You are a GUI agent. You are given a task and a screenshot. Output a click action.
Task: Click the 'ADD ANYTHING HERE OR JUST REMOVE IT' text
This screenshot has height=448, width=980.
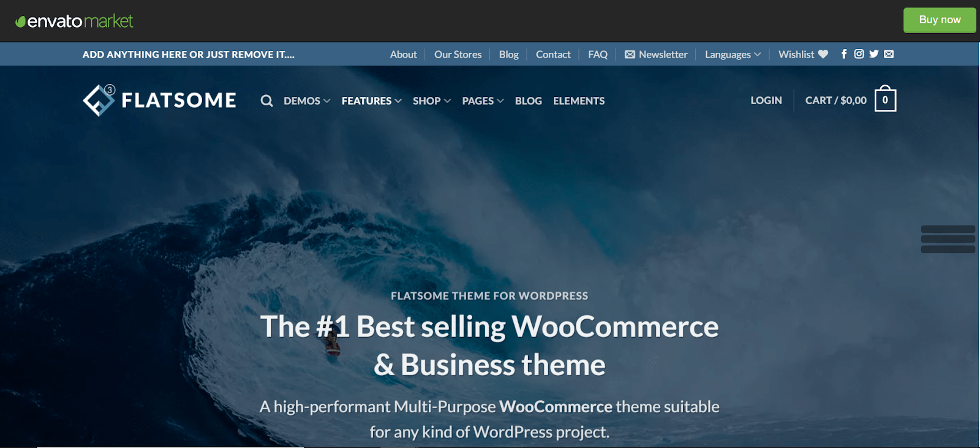tap(189, 55)
